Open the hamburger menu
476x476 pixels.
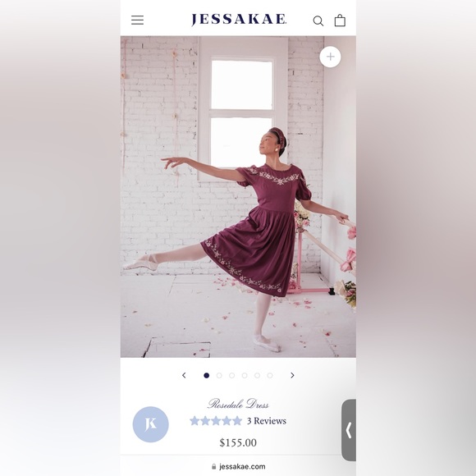click(137, 20)
